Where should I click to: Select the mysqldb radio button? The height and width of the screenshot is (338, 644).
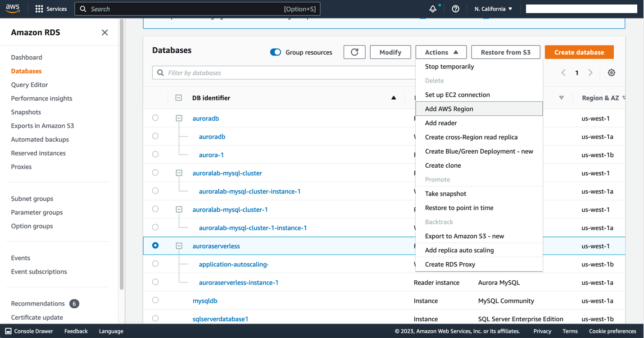[155, 300]
